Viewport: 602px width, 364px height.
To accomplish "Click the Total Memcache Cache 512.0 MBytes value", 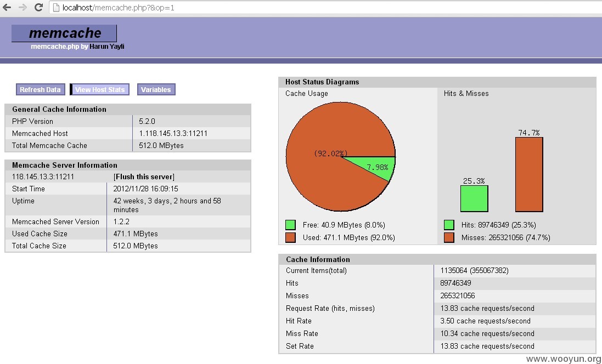I will tap(161, 145).
